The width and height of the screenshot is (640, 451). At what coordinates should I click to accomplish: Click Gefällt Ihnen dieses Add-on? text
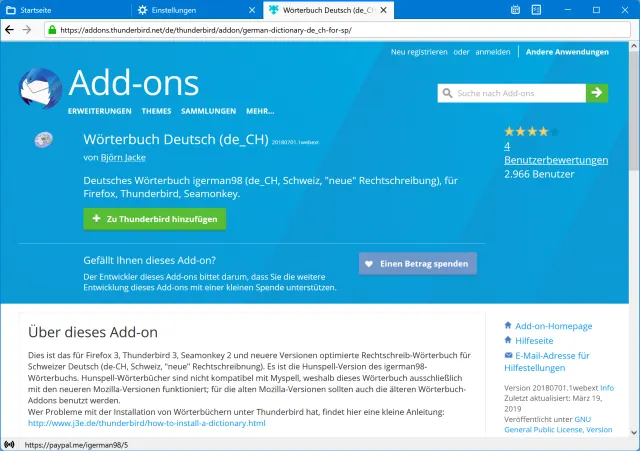[149, 260]
